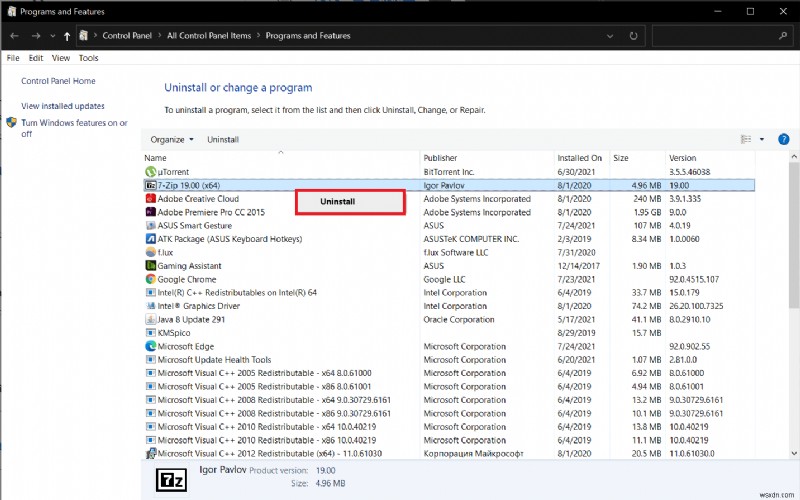Open the Tools menu
The height and width of the screenshot is (500, 800).
88,58
